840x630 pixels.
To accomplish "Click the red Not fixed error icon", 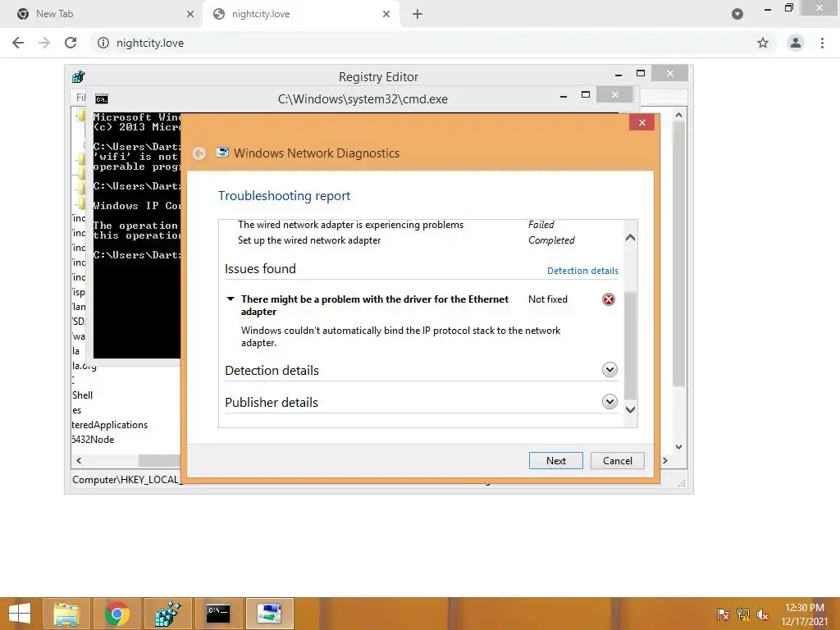I will (609, 299).
